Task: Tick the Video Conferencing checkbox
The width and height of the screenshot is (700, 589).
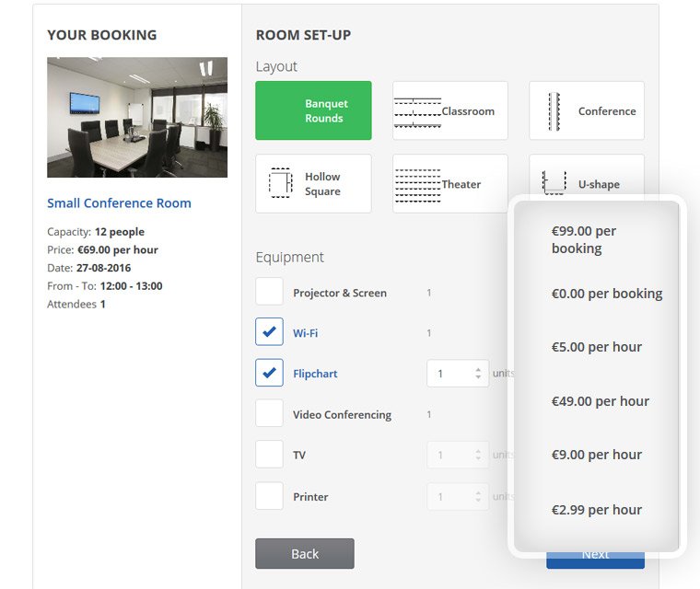Action: point(269,413)
